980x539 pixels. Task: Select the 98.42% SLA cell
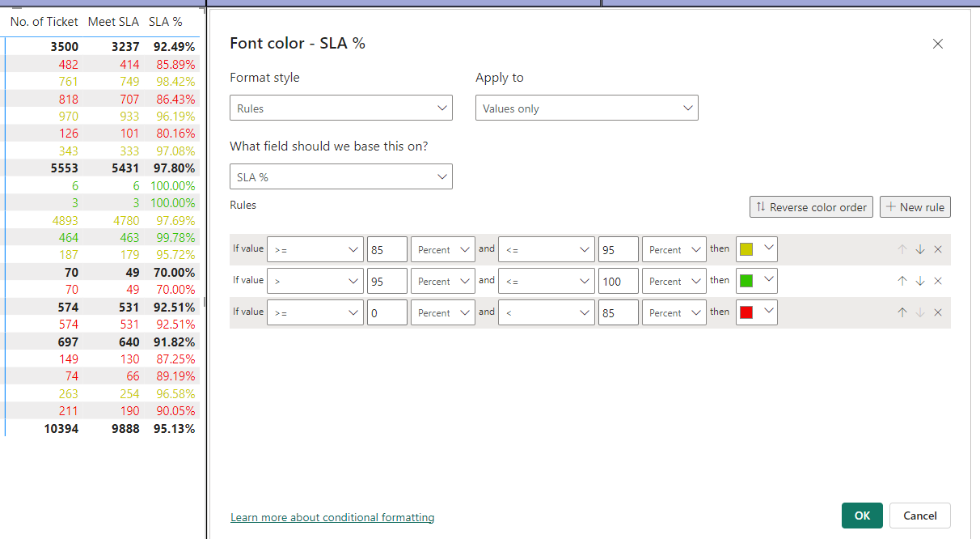pos(175,81)
